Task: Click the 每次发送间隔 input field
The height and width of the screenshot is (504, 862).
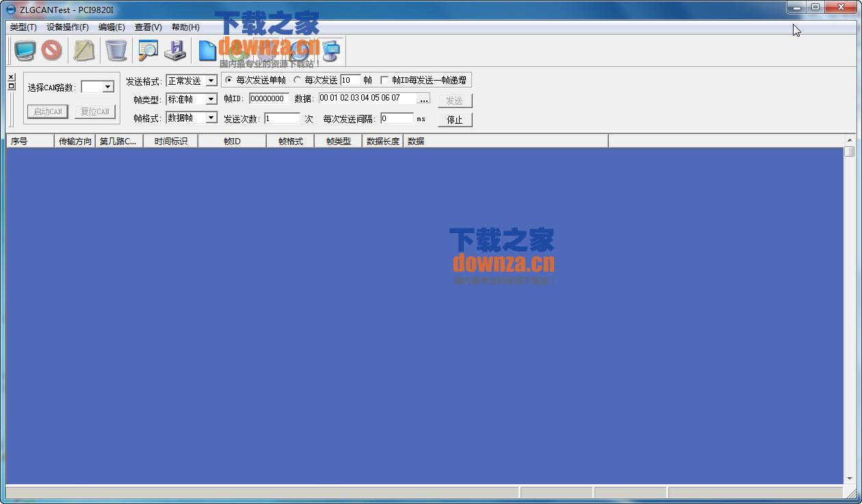Action: tap(397, 118)
